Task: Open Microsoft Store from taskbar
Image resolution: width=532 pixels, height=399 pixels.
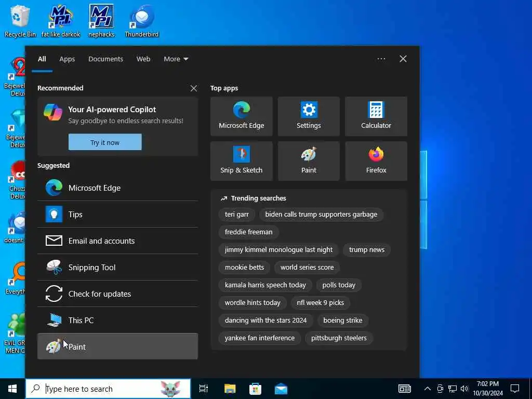Action: [255, 389]
